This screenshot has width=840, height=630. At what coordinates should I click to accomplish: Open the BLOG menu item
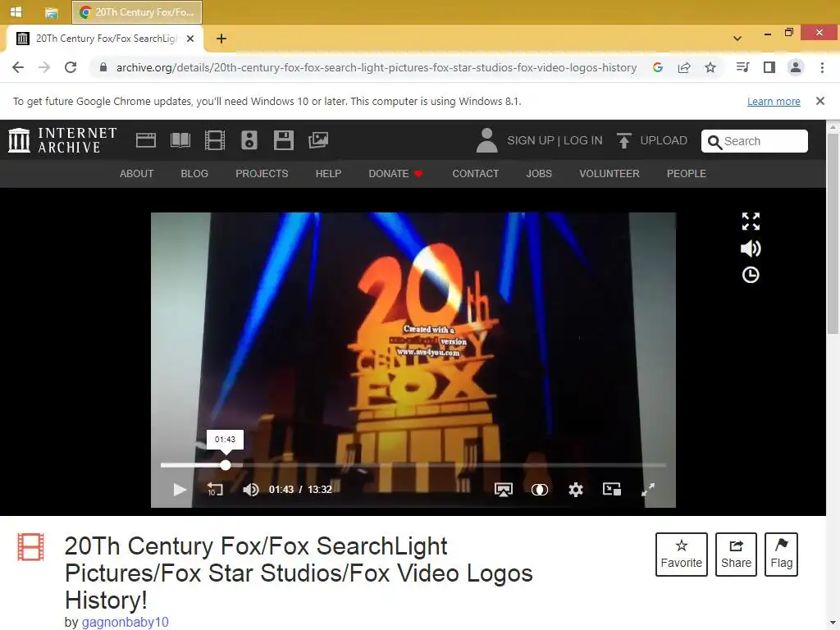click(x=194, y=174)
